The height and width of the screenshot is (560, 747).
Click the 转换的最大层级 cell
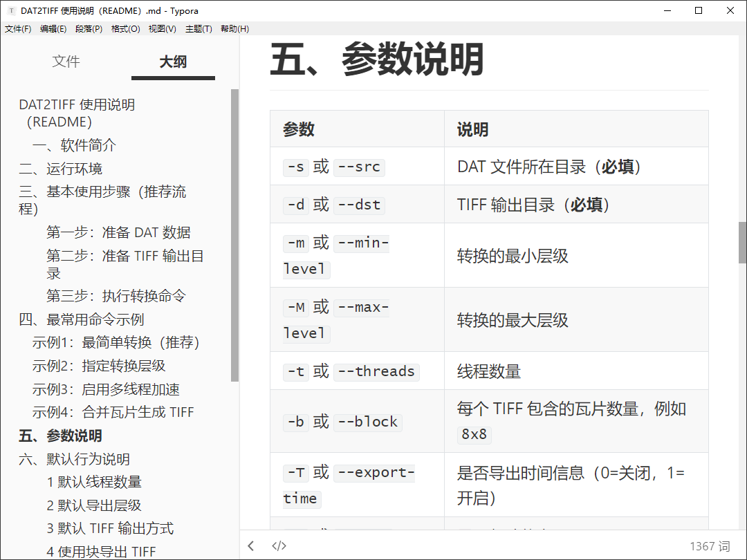click(x=576, y=320)
